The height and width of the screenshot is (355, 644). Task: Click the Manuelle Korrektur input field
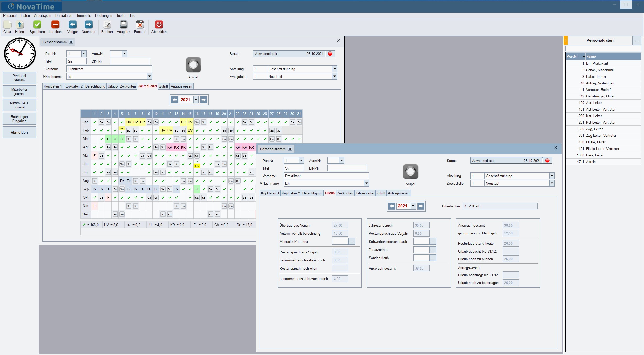pos(340,242)
